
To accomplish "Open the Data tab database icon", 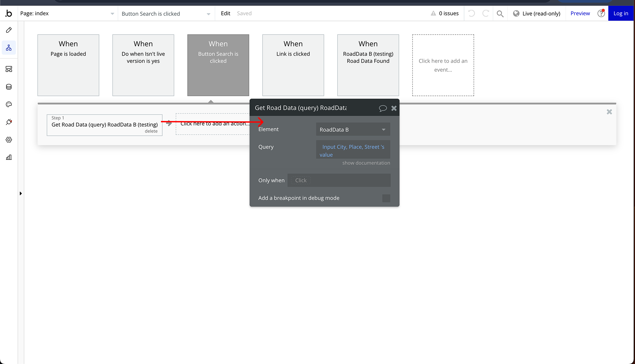I will pos(9,87).
